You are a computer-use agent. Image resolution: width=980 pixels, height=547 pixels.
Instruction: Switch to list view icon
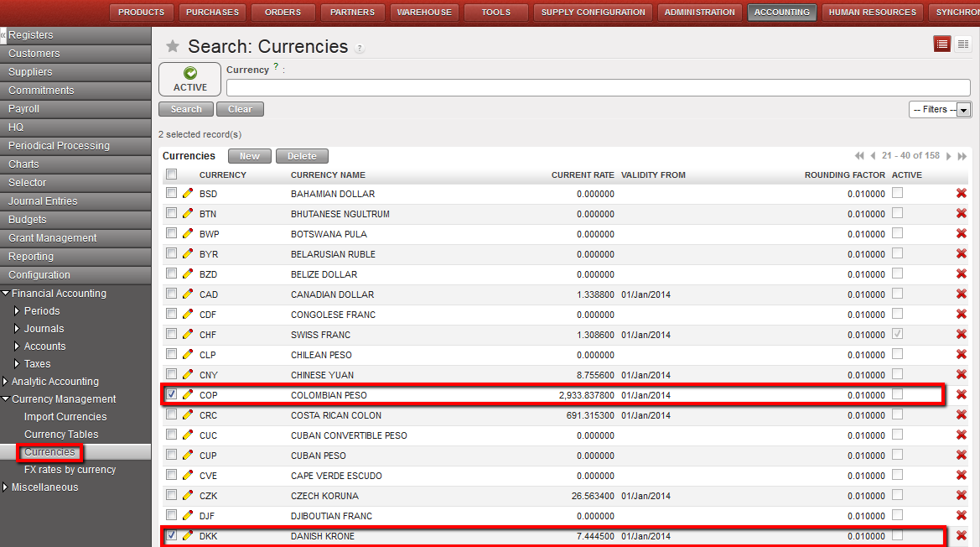pyautogui.click(x=942, y=44)
